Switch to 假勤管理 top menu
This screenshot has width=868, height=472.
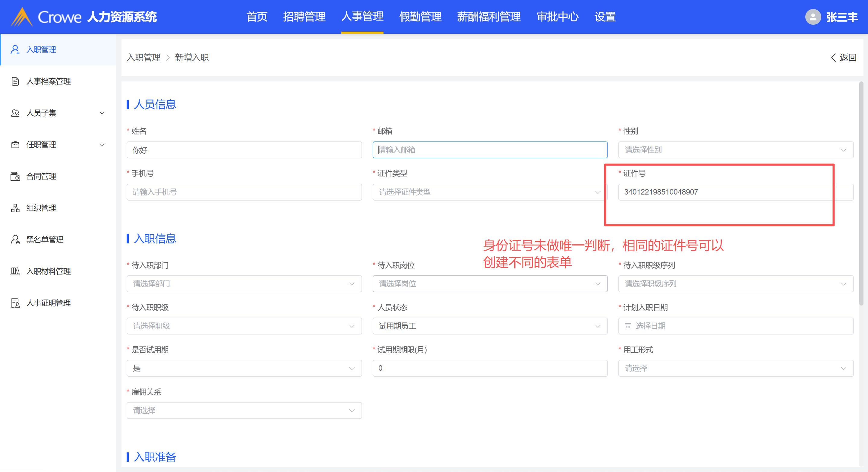(420, 17)
